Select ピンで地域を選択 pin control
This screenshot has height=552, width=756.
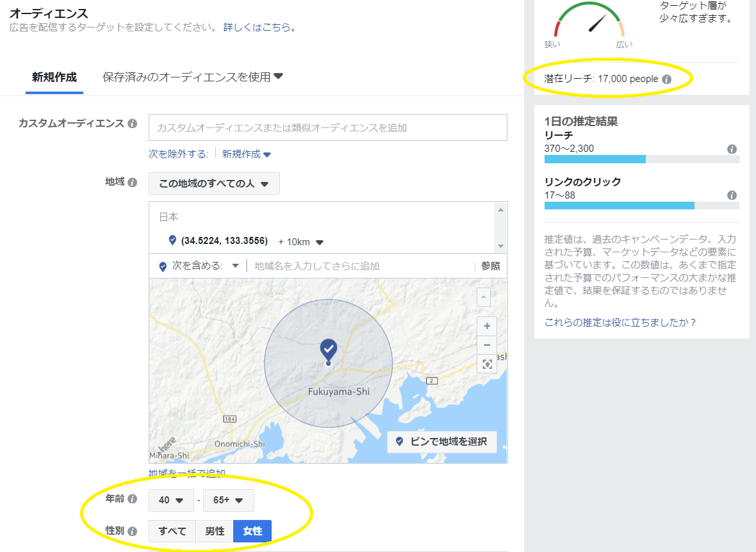coord(443,442)
